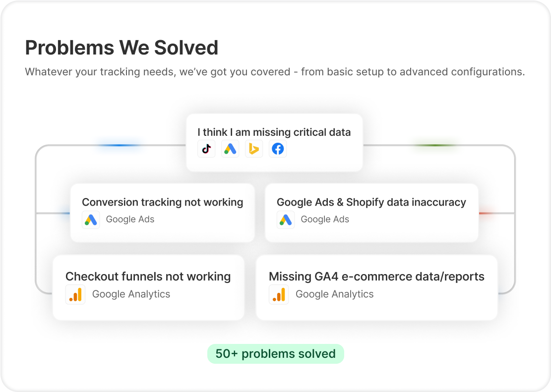Click the Google Ads icon in top card

coord(230,149)
